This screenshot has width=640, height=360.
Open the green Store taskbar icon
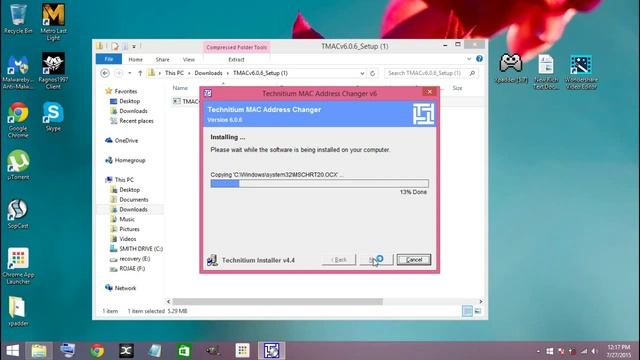pyautogui.click(x=184, y=351)
